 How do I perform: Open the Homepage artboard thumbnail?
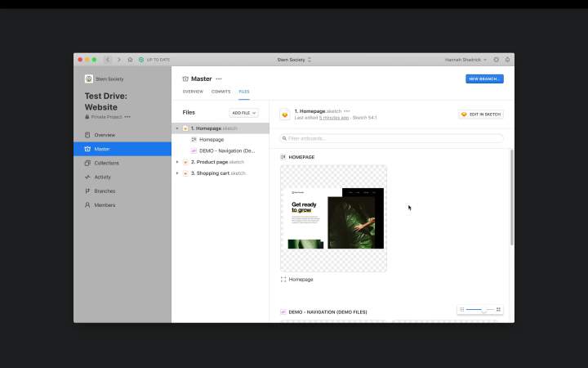click(x=333, y=218)
